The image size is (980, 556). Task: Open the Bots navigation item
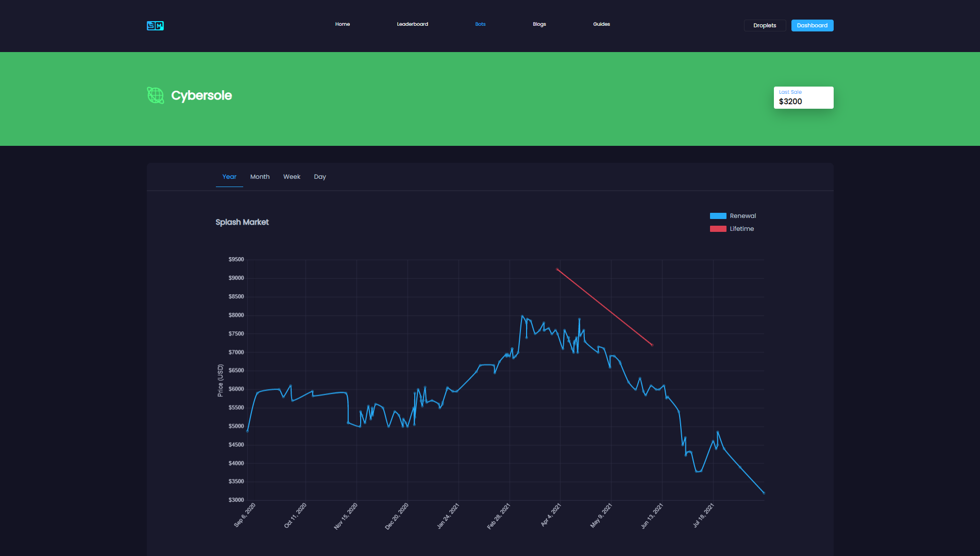point(480,24)
